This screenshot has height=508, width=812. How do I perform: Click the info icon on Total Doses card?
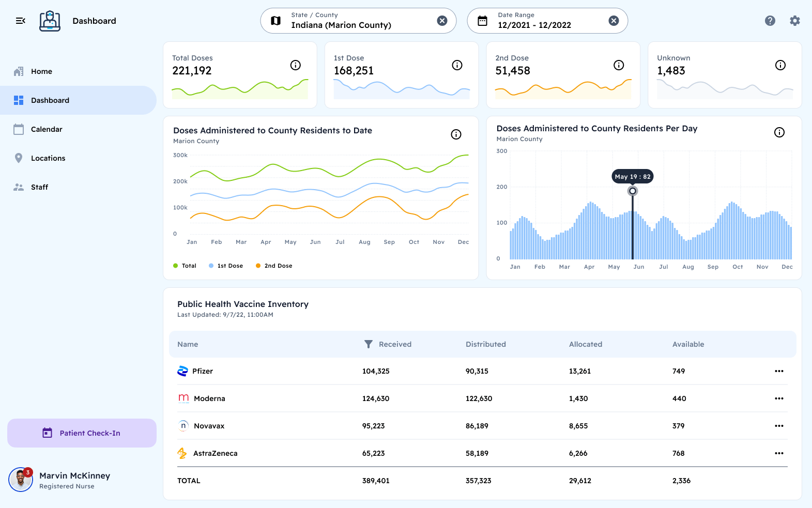[x=295, y=65]
